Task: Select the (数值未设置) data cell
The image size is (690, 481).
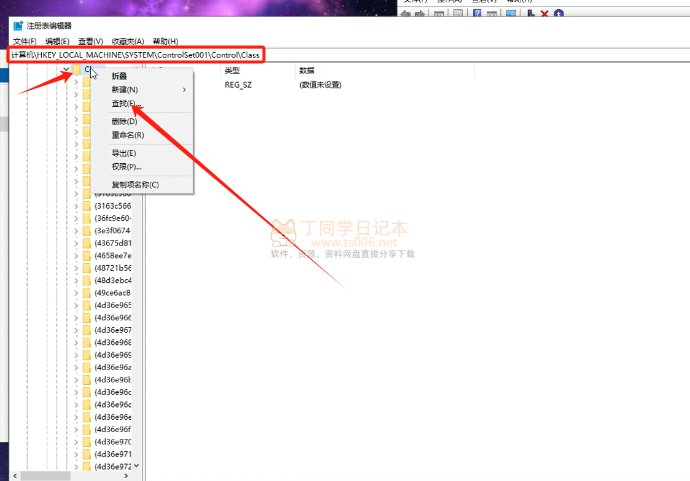Action: (320, 85)
